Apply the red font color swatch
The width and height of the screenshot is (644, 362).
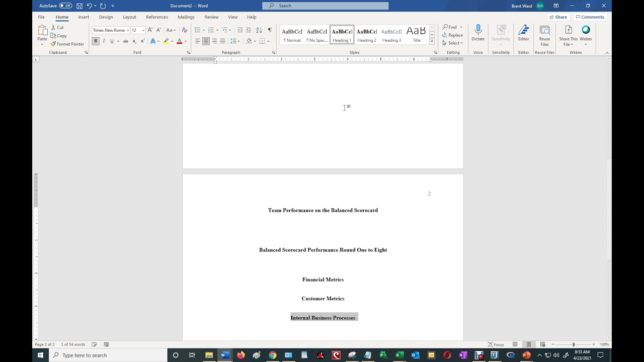coord(179,41)
